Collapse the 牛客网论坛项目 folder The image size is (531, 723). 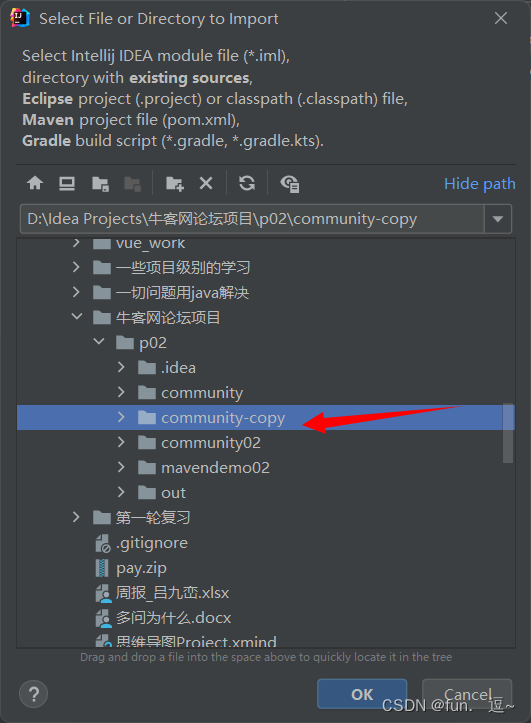[x=77, y=317]
